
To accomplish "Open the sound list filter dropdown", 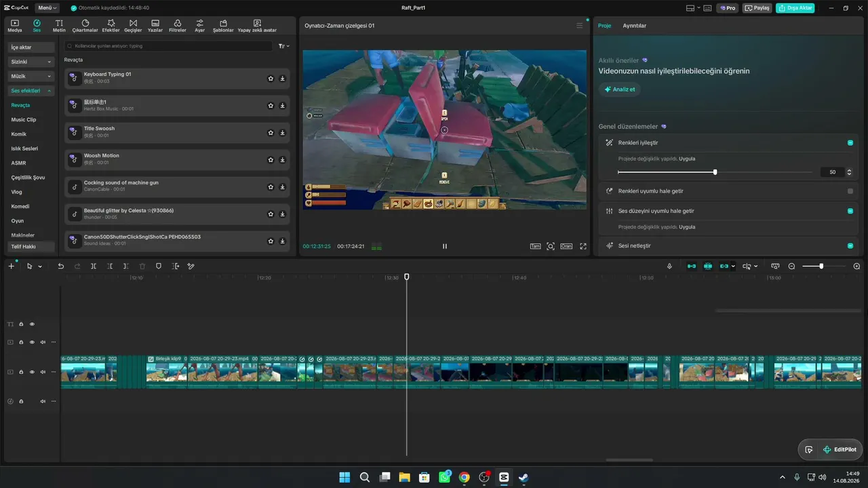I will (284, 46).
